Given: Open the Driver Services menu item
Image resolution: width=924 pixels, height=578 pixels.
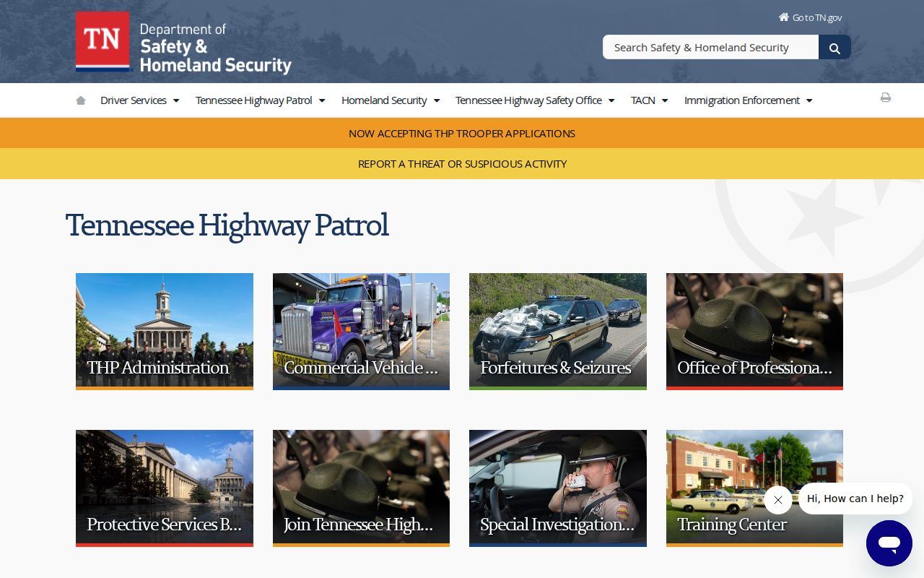Looking at the screenshot, I should pos(134,100).
